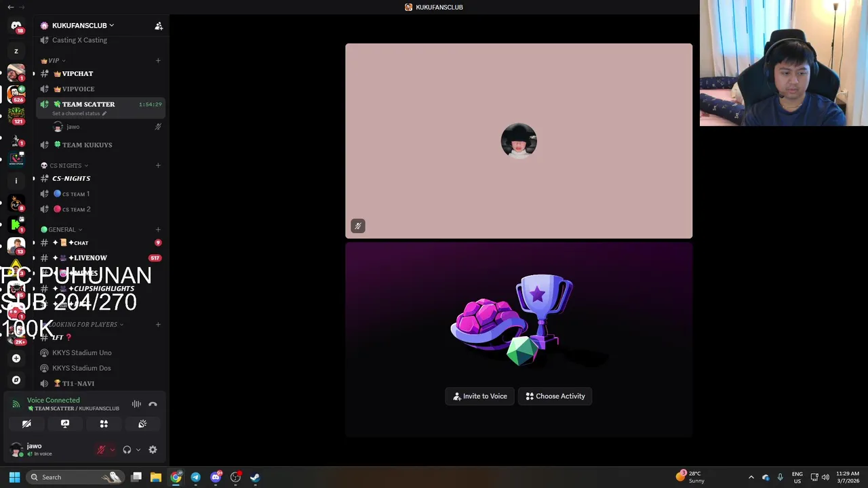Open Windows Start menu
Screen dimensions: 868x488
pos(14,477)
